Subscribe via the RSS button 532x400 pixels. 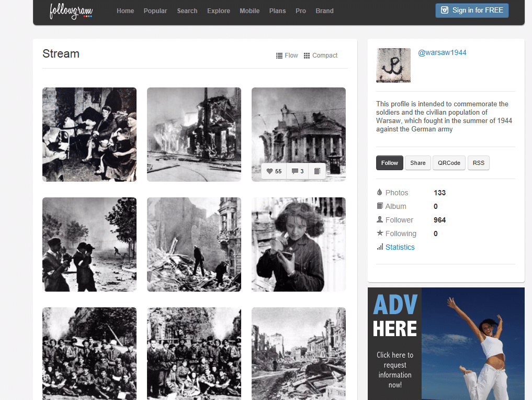[478, 163]
